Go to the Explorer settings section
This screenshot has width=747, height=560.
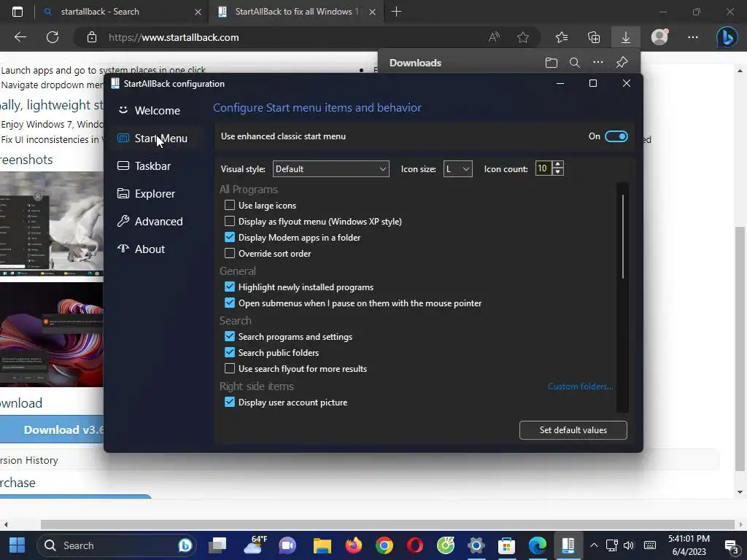[x=146, y=193]
